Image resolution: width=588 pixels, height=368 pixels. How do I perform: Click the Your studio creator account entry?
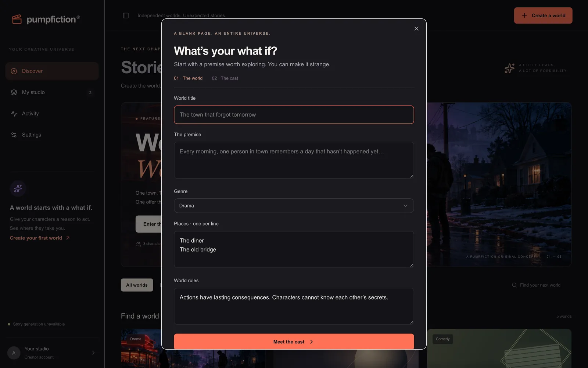coord(52,353)
